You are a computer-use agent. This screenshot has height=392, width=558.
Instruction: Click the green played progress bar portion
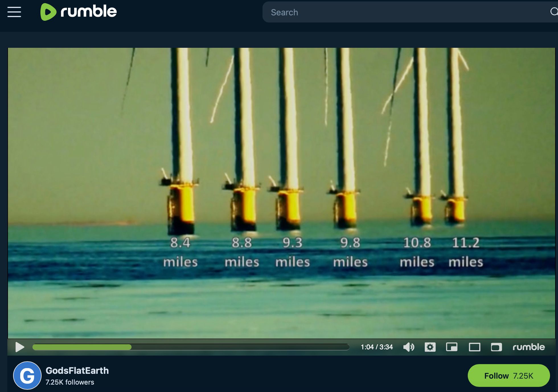(82, 347)
